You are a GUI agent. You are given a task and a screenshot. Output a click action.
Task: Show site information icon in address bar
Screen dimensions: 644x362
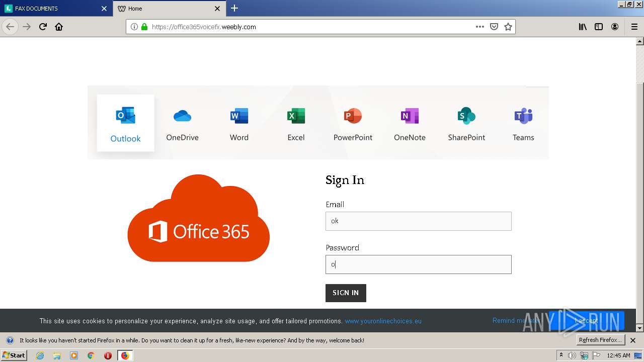point(134,27)
